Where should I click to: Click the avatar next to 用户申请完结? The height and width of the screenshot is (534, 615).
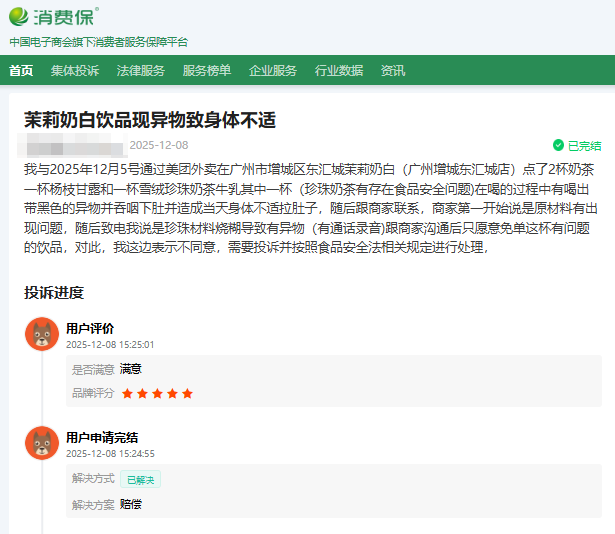click(x=41, y=444)
